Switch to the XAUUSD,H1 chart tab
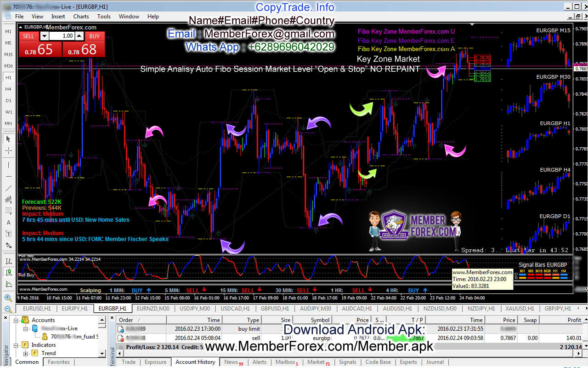Screen dimensions: 588x368 520,309
